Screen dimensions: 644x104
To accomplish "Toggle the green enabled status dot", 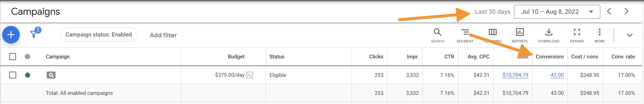I will point(28,75).
